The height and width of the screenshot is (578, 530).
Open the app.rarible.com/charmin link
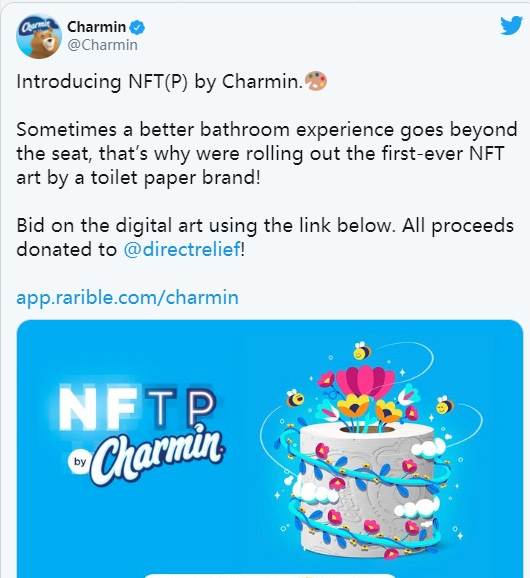click(x=128, y=297)
